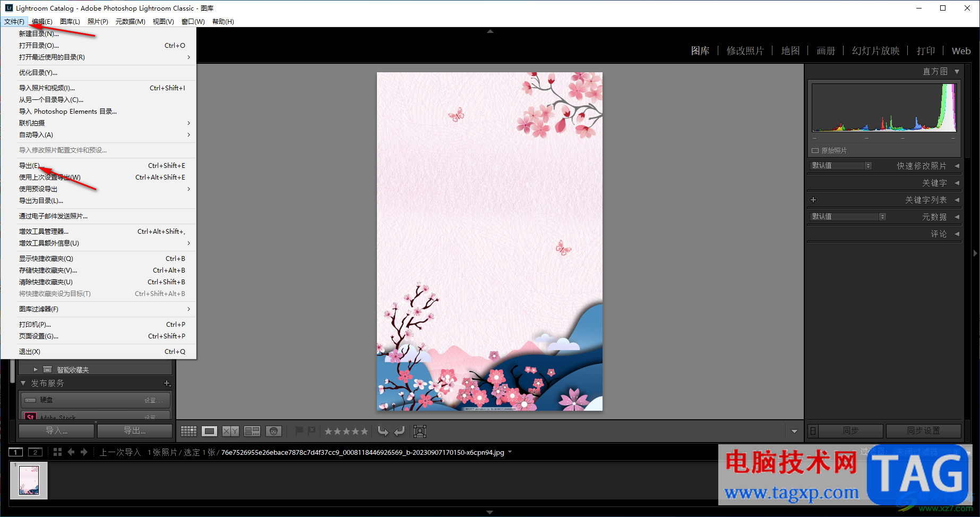This screenshot has height=517, width=980.
Task: Go forward to next source
Action: click(84, 452)
